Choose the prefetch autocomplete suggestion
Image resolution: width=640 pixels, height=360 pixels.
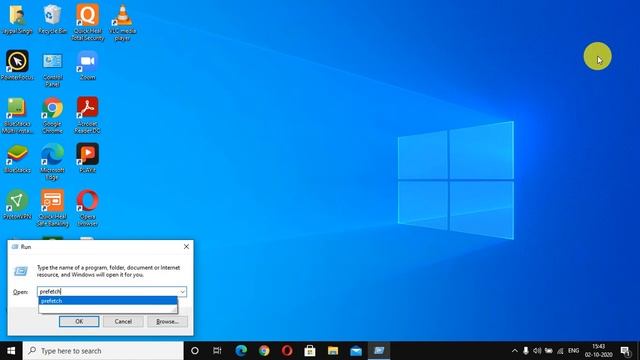click(x=108, y=301)
